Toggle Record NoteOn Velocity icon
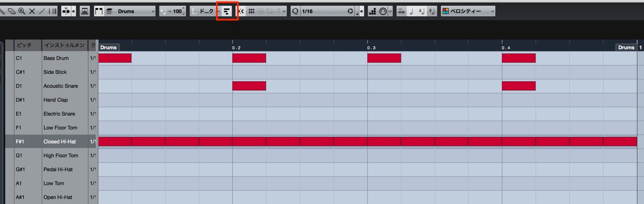Screen dimensions: 644x204 point(421,11)
